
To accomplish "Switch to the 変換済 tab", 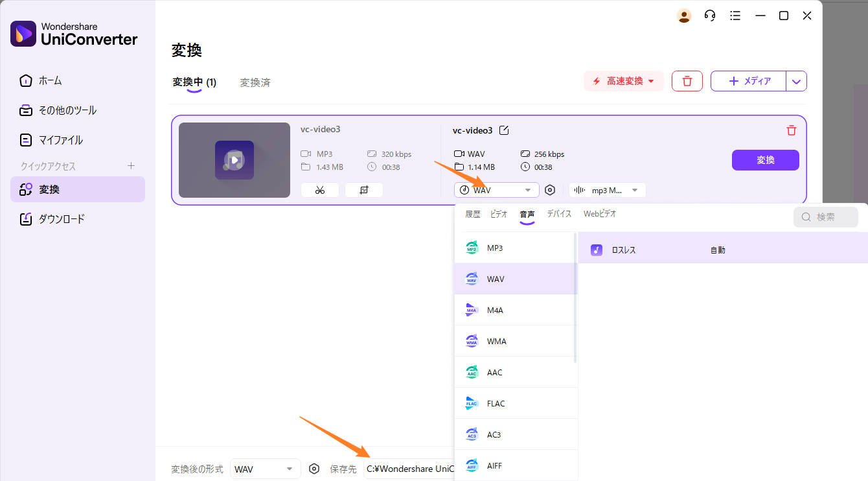I will coord(255,82).
